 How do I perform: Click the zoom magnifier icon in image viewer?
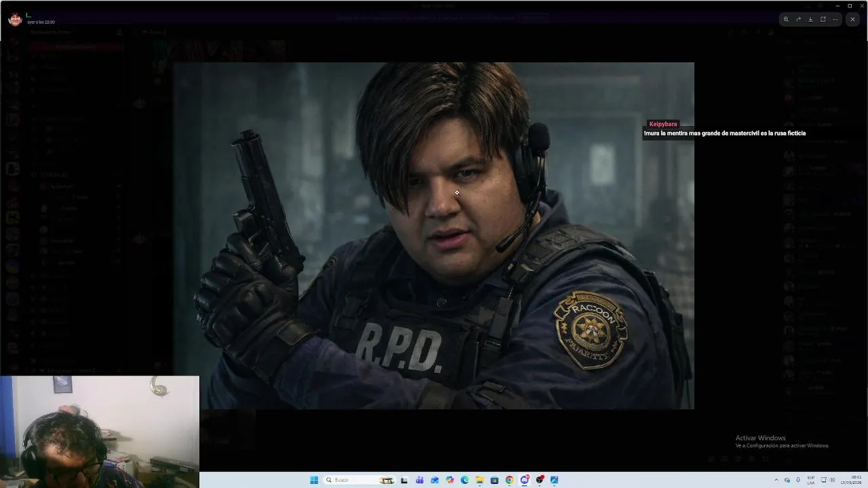point(786,19)
